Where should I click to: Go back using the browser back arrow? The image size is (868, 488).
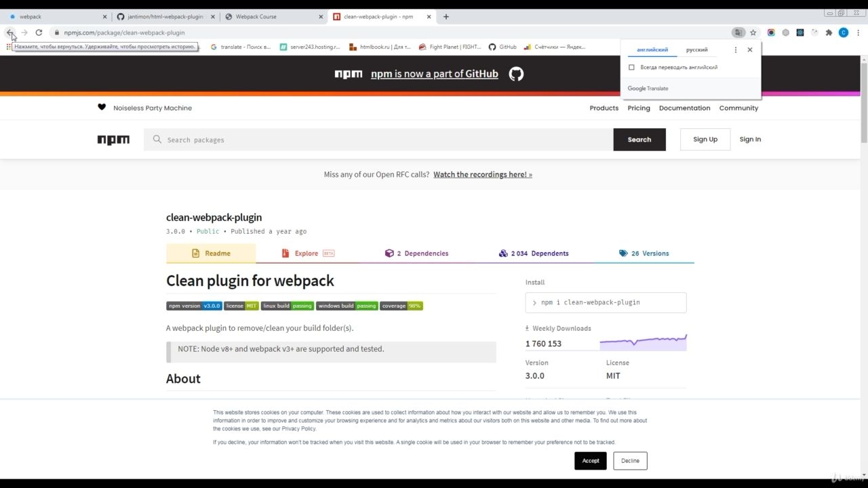pyautogui.click(x=9, y=33)
